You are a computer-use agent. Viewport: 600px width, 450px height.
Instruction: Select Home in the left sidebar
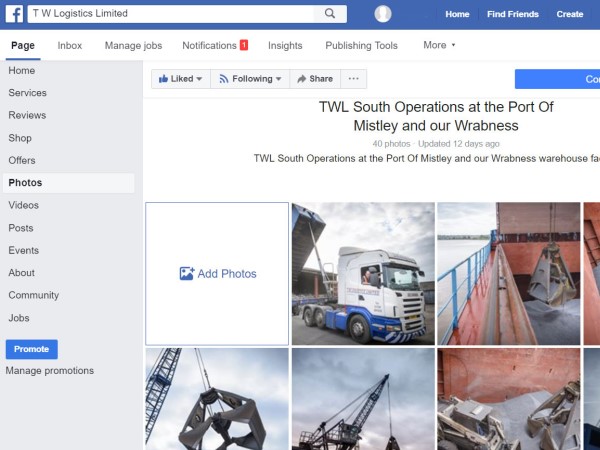(x=22, y=70)
